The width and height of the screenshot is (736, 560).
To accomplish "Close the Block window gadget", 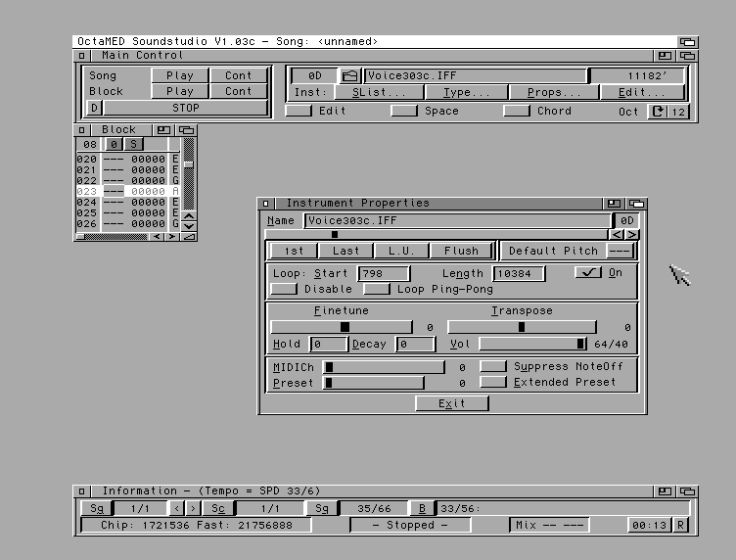I will coord(81,130).
